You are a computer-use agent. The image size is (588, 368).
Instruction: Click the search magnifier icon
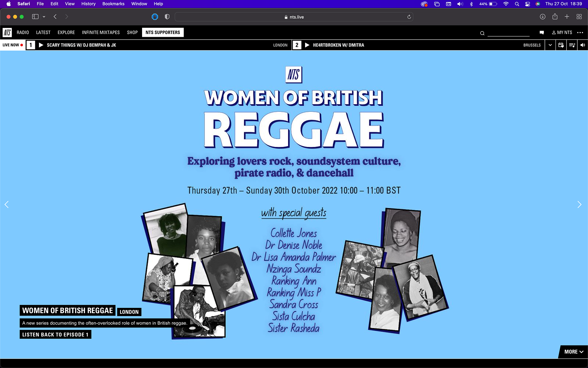point(482,33)
